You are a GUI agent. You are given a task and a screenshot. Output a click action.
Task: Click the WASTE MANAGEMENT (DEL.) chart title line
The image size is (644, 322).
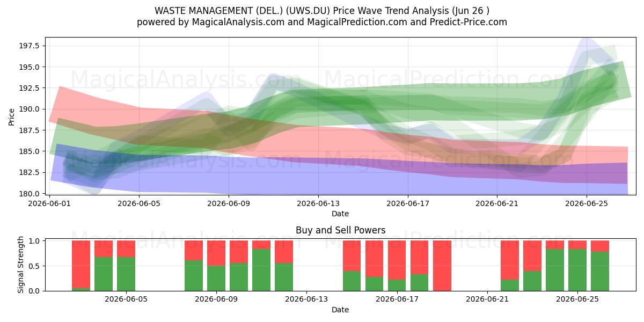[x=322, y=11]
